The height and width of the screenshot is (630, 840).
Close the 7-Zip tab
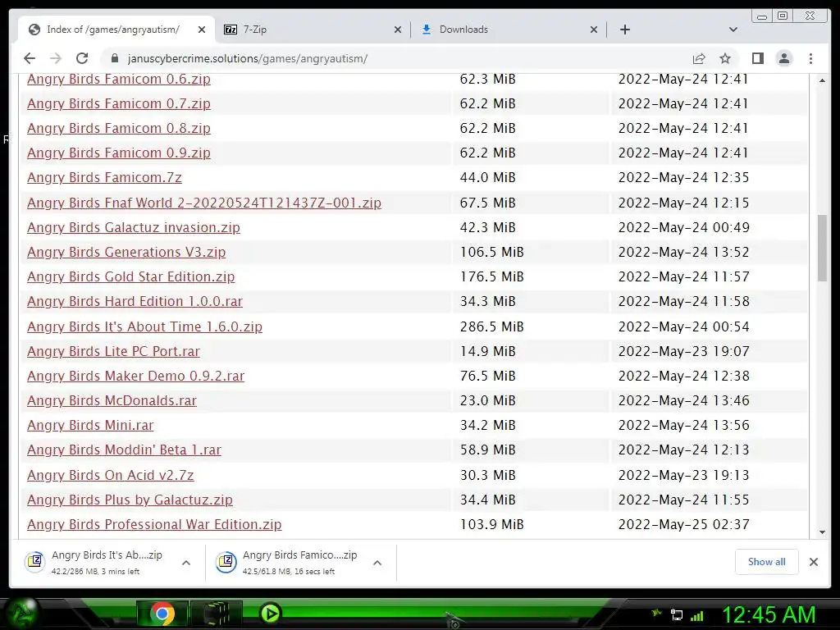click(398, 30)
